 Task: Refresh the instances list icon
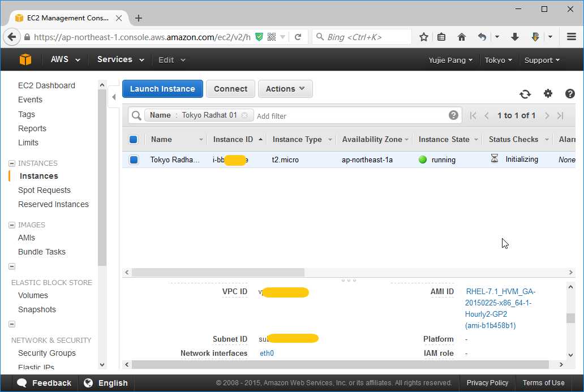525,94
